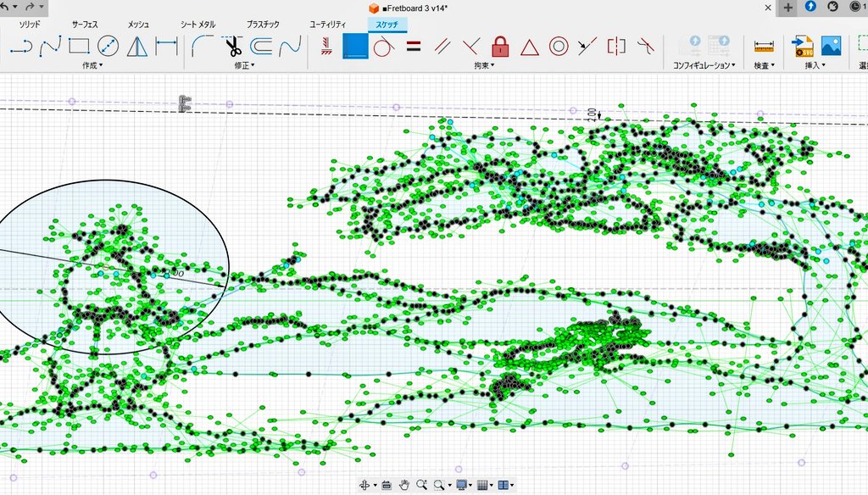Open the Grid and Snaps dropdown arrow

tap(492, 486)
